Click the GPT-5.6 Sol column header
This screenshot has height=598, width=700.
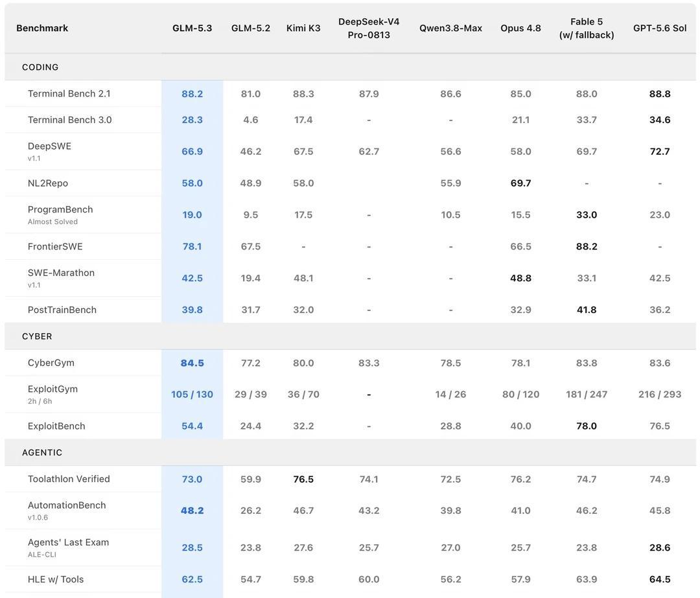(x=659, y=28)
